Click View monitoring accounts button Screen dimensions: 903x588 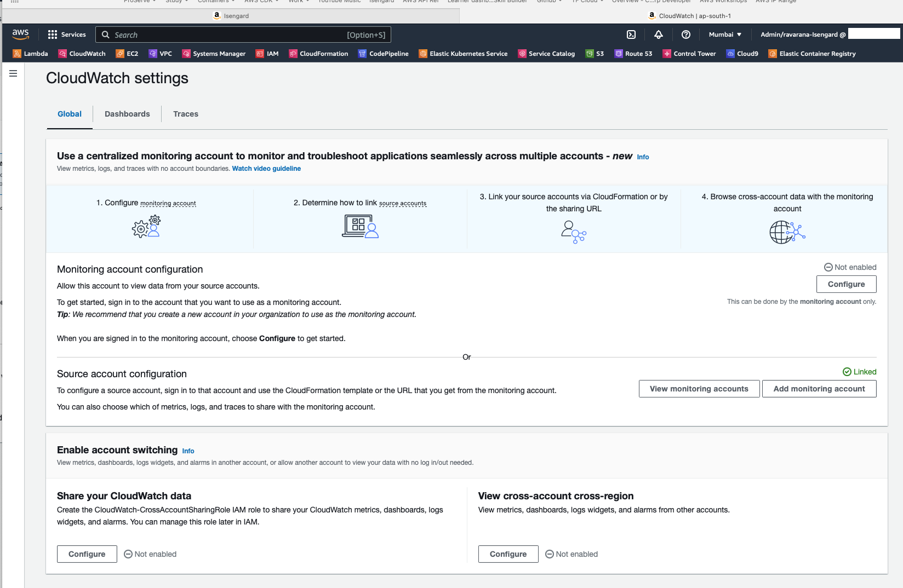tap(699, 389)
